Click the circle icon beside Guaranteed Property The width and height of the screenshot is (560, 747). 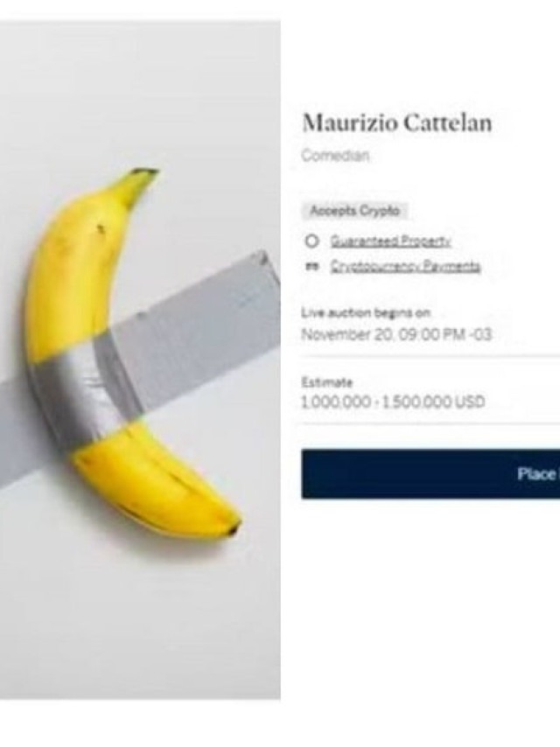[311, 241]
